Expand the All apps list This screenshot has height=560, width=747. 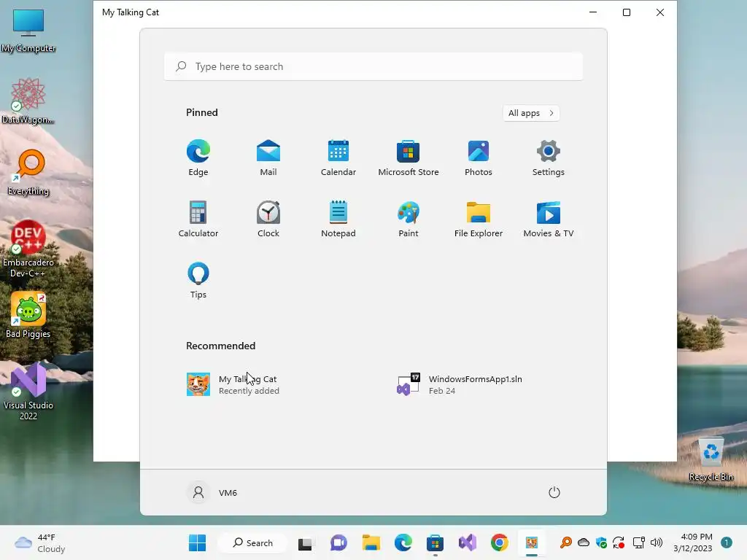point(531,113)
